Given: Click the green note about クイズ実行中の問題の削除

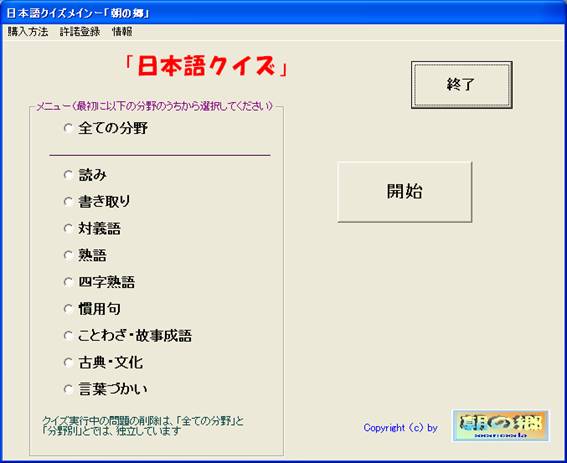Looking at the screenshot, I should 143,426.
